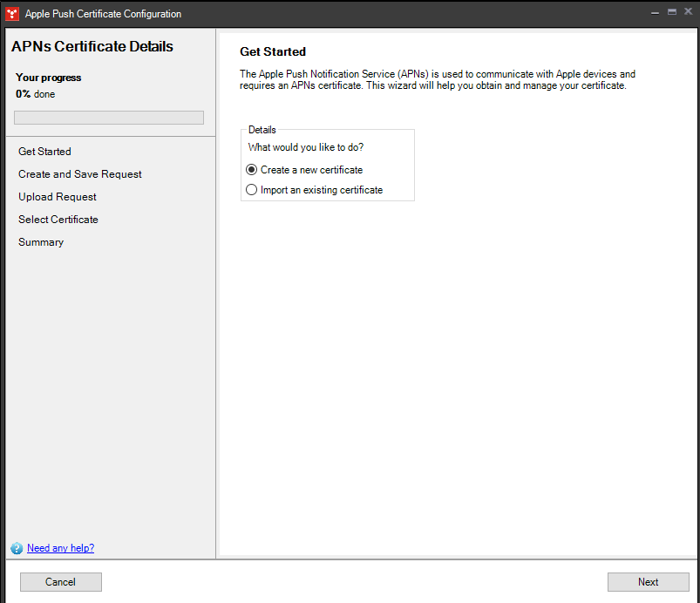Click inside the Details group box
The height and width of the screenshot is (603, 700).
(327, 166)
